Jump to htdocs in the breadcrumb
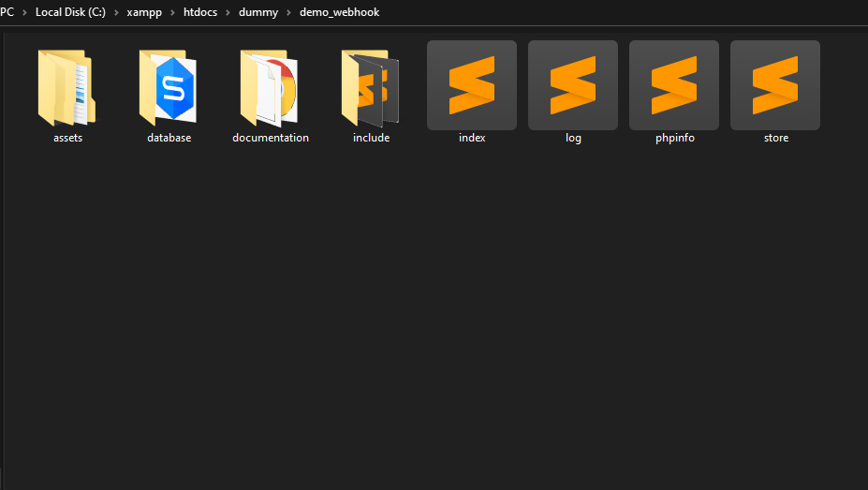Screen dimensions: 868x490 (201, 12)
